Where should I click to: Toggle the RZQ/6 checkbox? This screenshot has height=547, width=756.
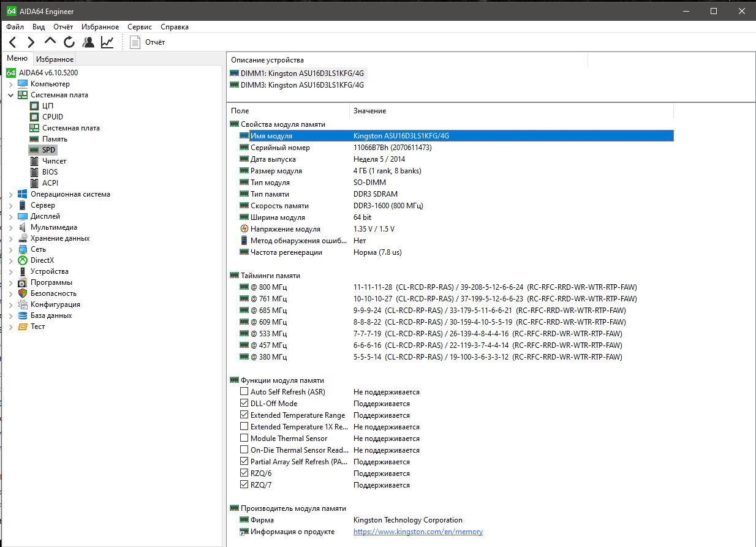tap(244, 473)
